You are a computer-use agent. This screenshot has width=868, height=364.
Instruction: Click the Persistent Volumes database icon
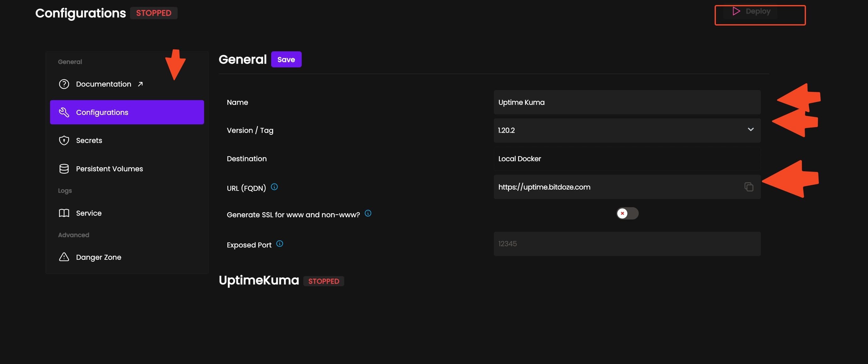point(64,168)
